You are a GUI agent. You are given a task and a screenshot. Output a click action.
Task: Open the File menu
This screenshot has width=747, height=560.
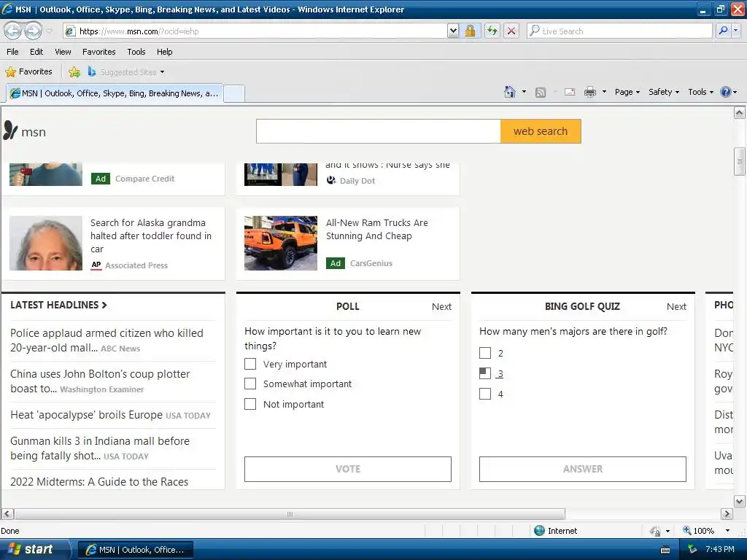click(13, 52)
